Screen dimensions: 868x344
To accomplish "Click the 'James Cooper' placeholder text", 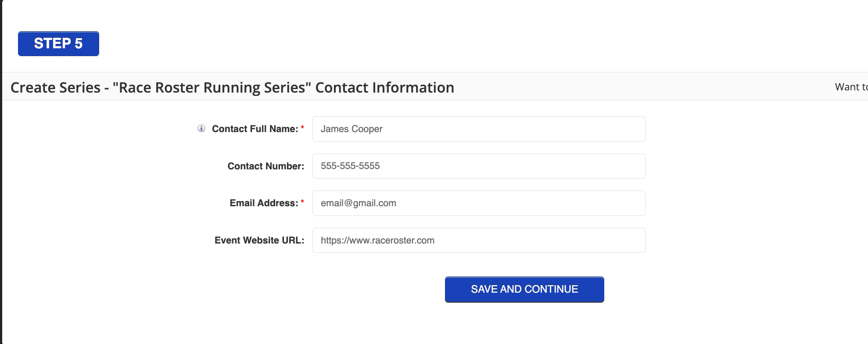I will (352, 129).
